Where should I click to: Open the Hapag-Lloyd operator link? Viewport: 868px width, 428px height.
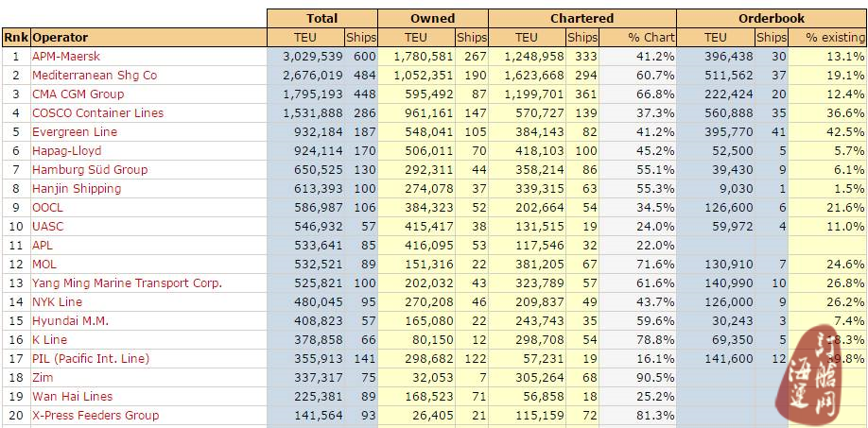pyautogui.click(x=66, y=150)
